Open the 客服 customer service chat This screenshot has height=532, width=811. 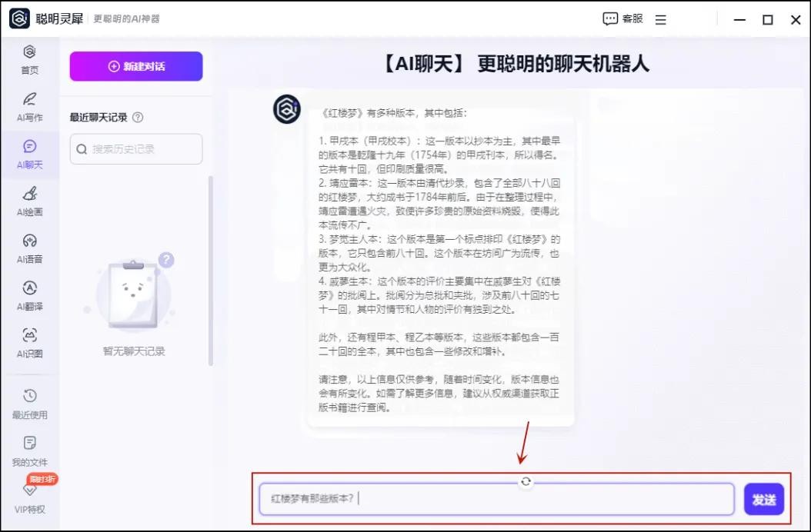click(622, 19)
